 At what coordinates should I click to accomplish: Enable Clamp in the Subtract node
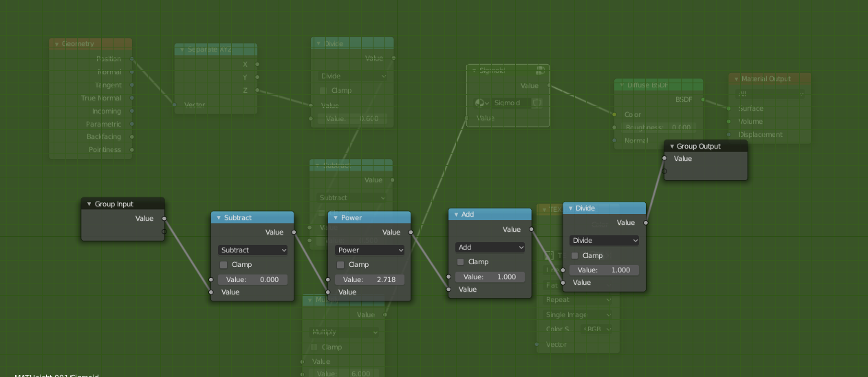pyautogui.click(x=224, y=265)
